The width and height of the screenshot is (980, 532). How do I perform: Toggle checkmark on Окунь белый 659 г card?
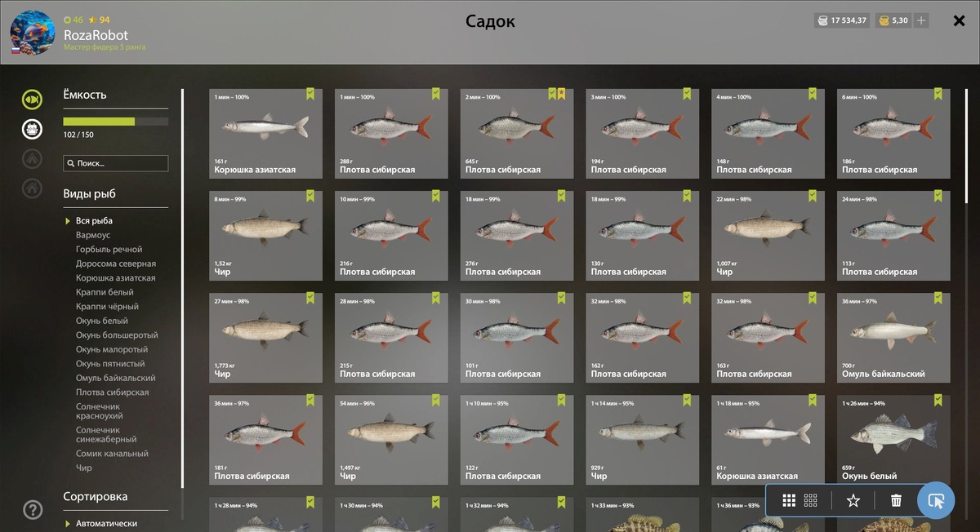click(938, 400)
